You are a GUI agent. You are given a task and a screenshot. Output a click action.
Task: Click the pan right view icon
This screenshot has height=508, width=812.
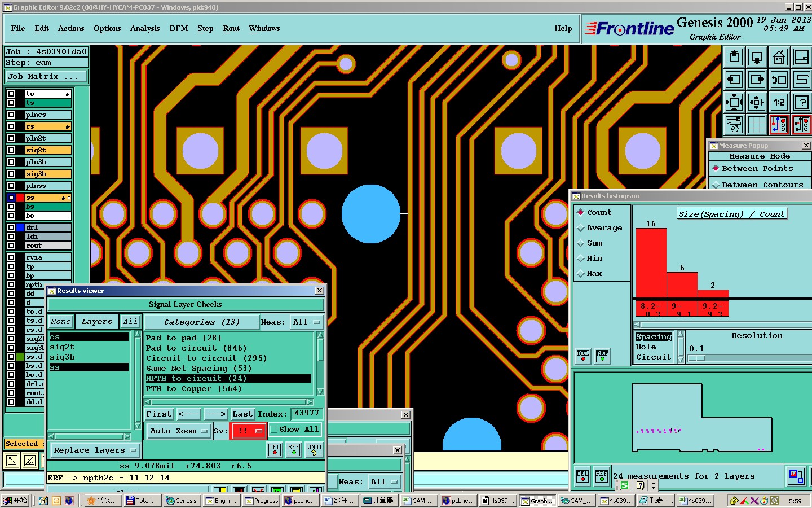[757, 80]
